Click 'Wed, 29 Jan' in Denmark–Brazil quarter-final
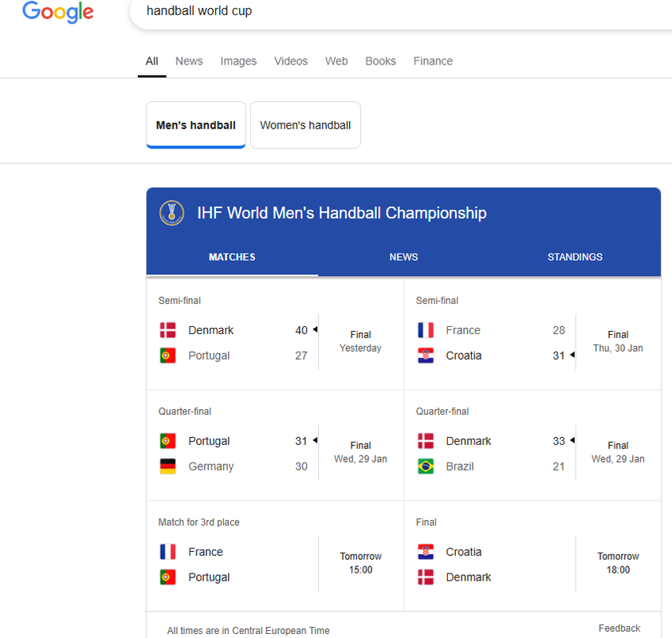Viewport: 672px width, 638px height. [x=618, y=459]
